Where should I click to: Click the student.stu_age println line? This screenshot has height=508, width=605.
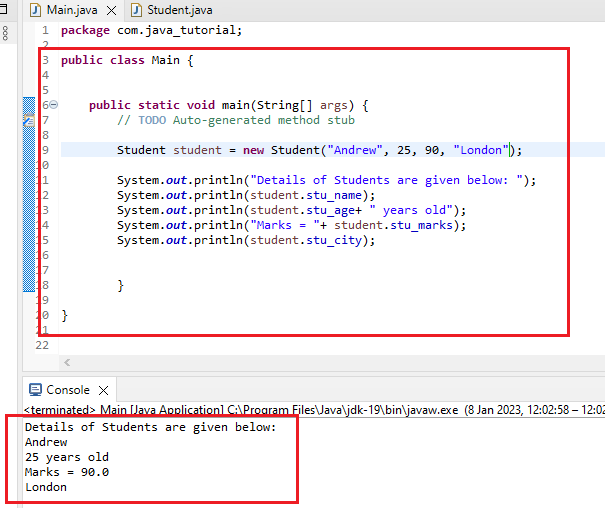[291, 210]
